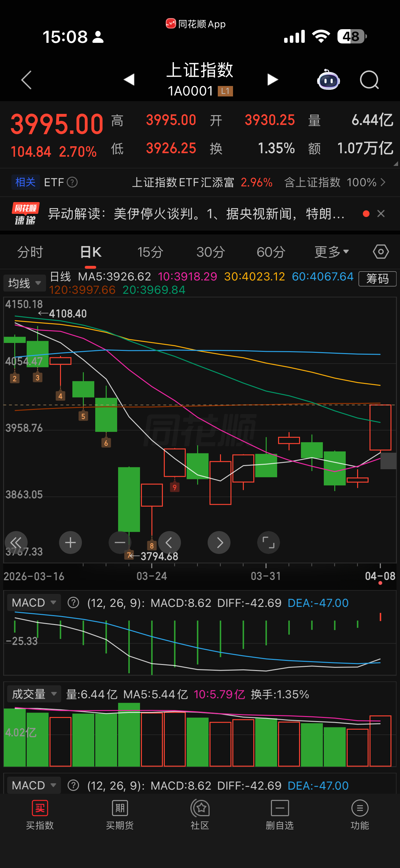Open 上证指数ETF汇添富 link
The image size is (400, 868).
pyautogui.click(x=183, y=182)
